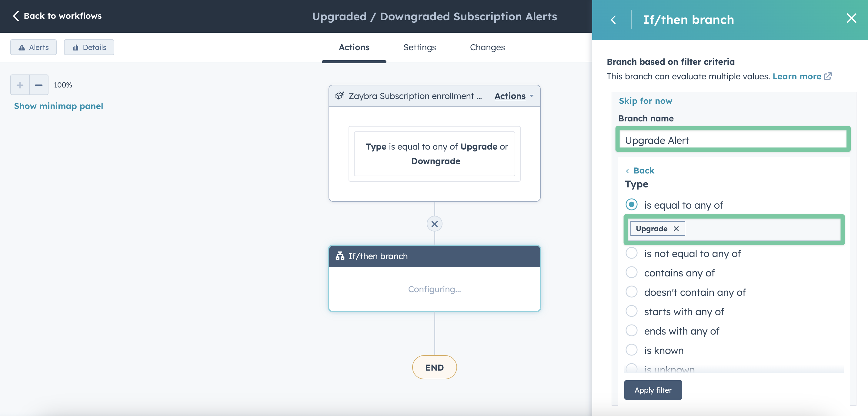
Task: Zoom out with the minus button
Action: (39, 85)
